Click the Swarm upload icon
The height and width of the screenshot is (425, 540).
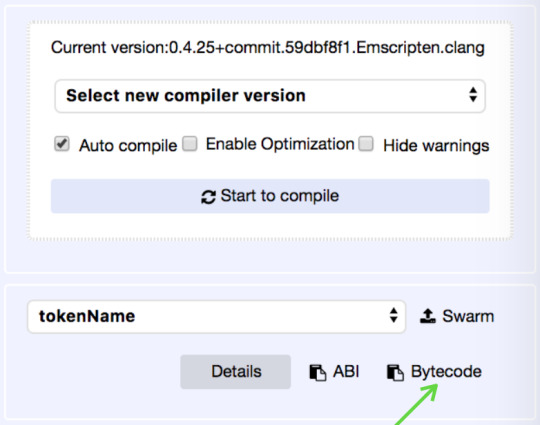tap(428, 316)
